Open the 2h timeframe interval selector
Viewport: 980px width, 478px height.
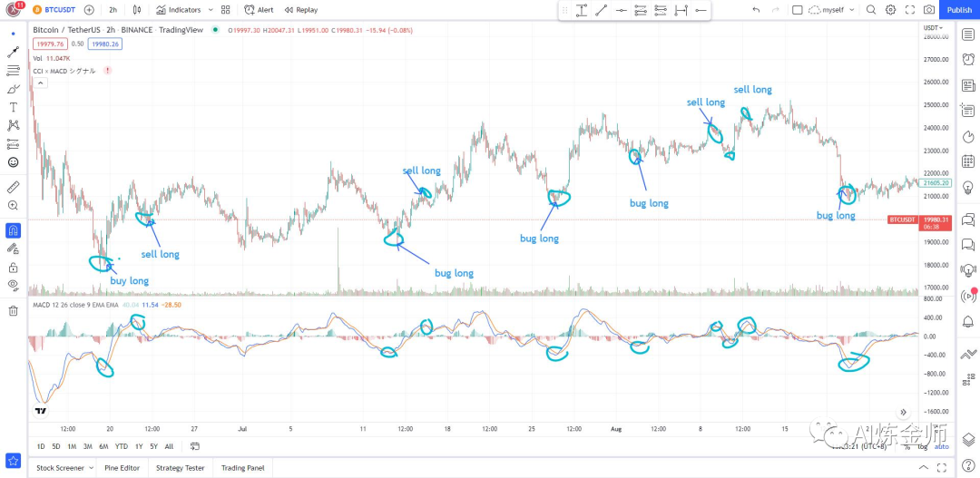[x=113, y=10]
